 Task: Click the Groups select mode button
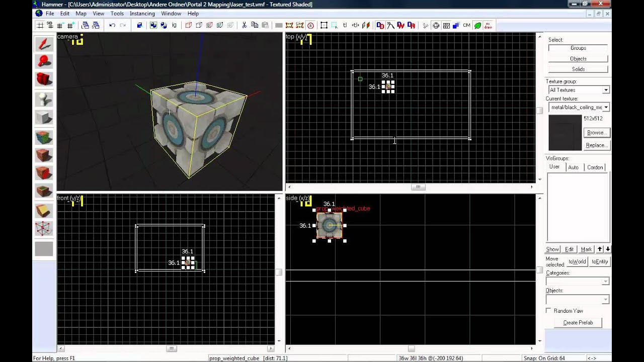[578, 48]
